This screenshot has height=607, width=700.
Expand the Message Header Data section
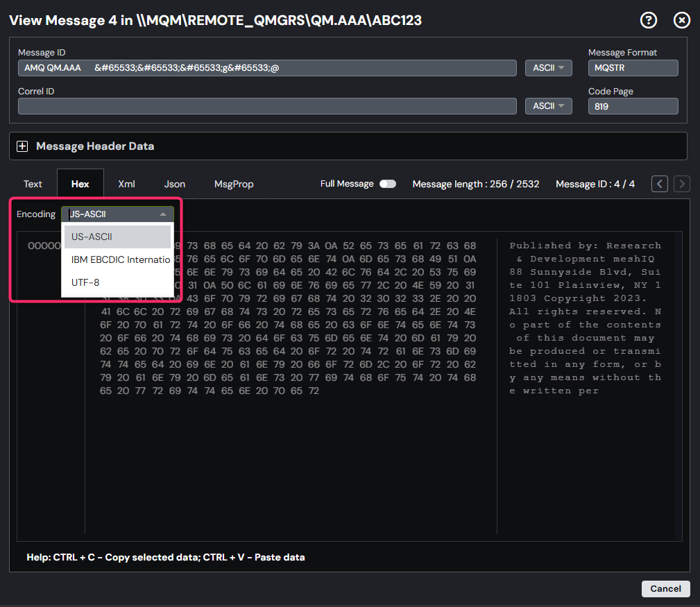(22, 146)
